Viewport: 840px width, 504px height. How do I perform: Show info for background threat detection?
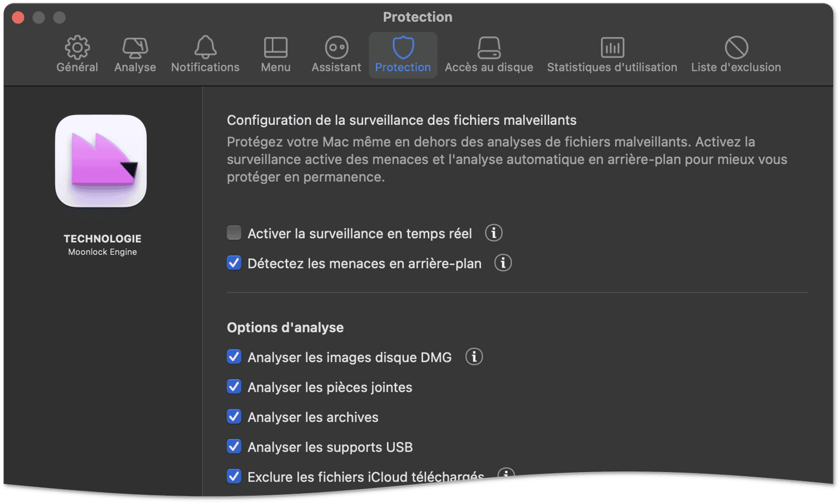503,263
